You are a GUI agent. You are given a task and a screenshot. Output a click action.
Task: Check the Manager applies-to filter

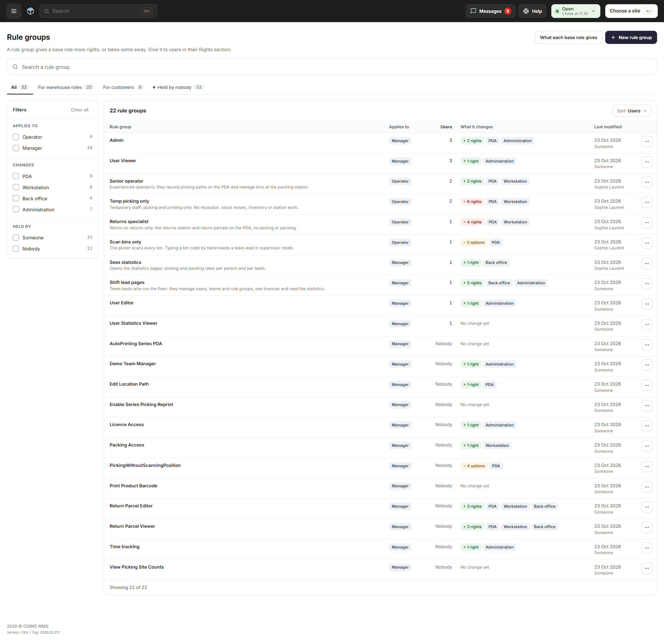pos(16,148)
